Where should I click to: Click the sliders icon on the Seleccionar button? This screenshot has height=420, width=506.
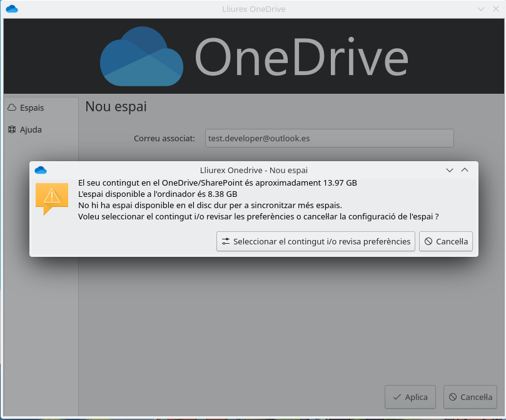pos(226,241)
